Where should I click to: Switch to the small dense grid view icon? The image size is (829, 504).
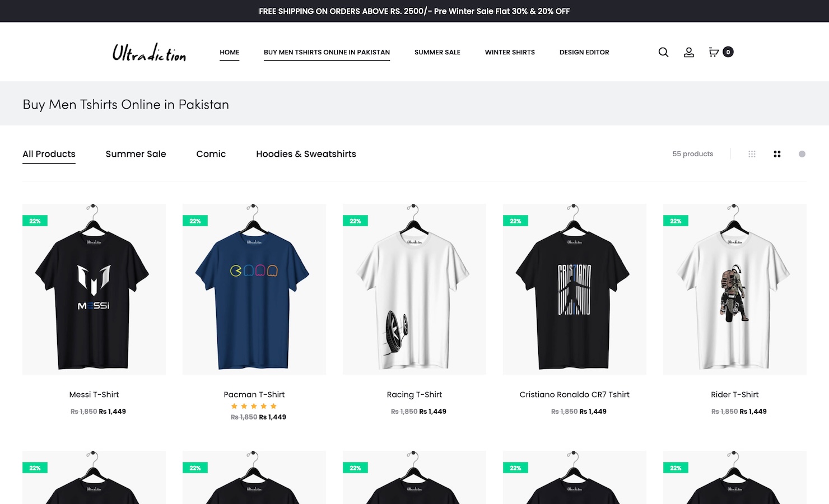point(752,154)
